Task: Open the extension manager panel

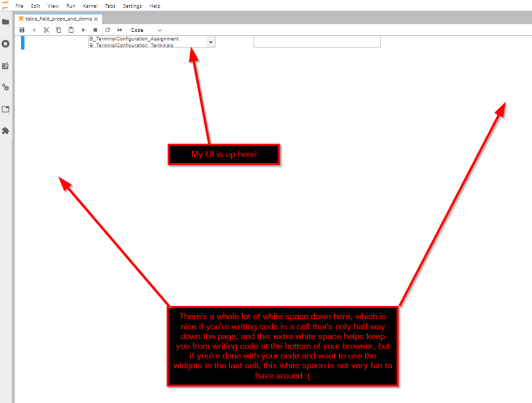Action: point(6,131)
